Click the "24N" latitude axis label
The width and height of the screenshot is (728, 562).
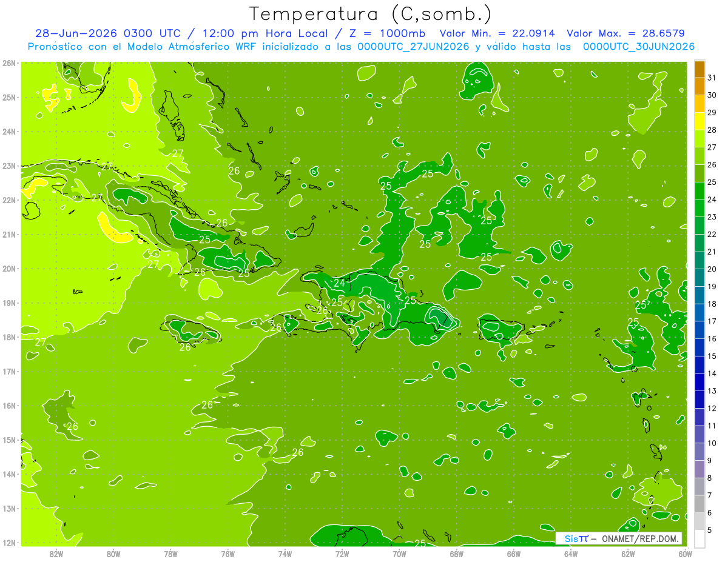click(x=8, y=132)
